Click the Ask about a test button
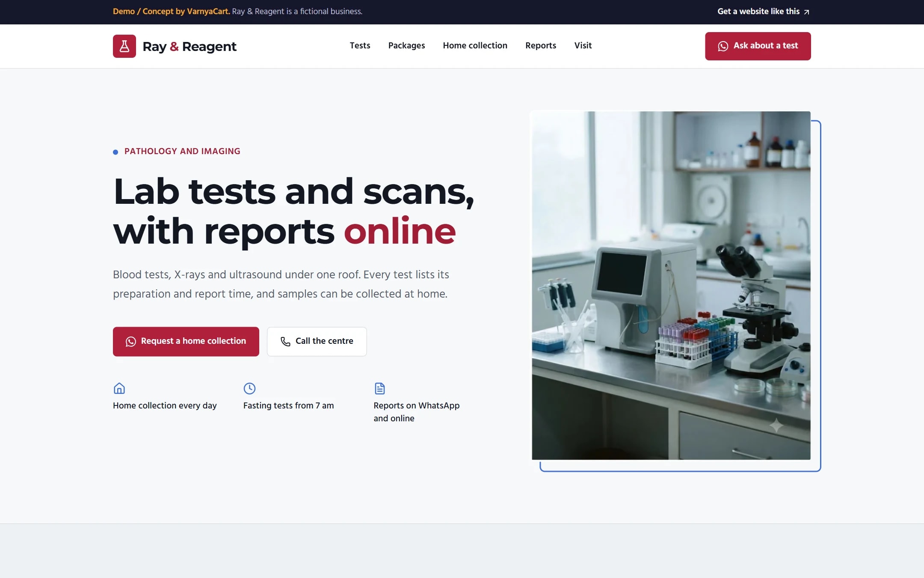The height and width of the screenshot is (578, 924). pyautogui.click(x=758, y=46)
